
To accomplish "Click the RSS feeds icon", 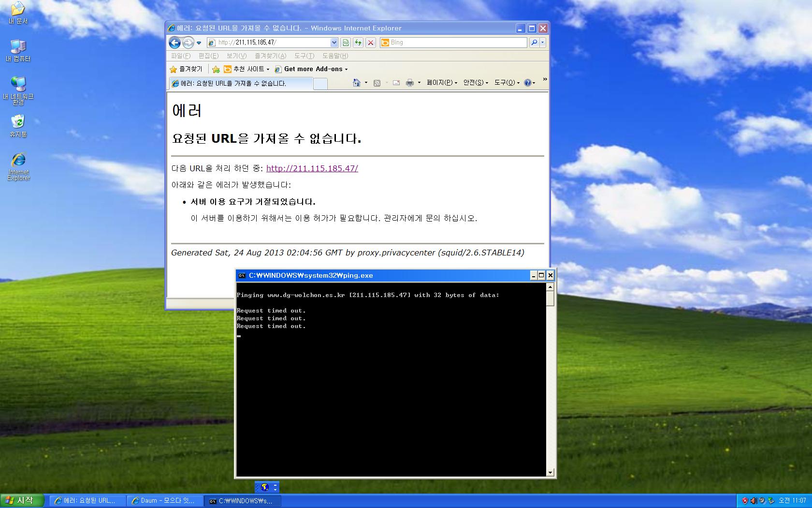I will pyautogui.click(x=377, y=83).
